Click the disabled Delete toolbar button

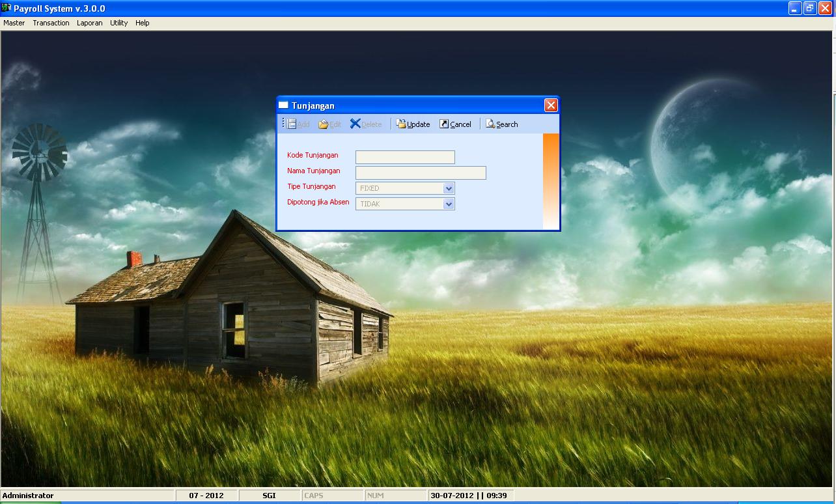click(366, 124)
